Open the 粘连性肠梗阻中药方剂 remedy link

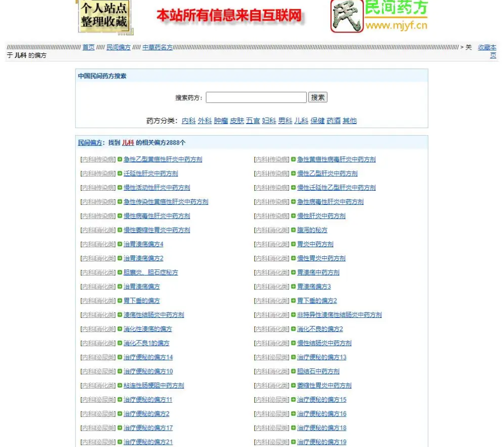tap(154, 385)
